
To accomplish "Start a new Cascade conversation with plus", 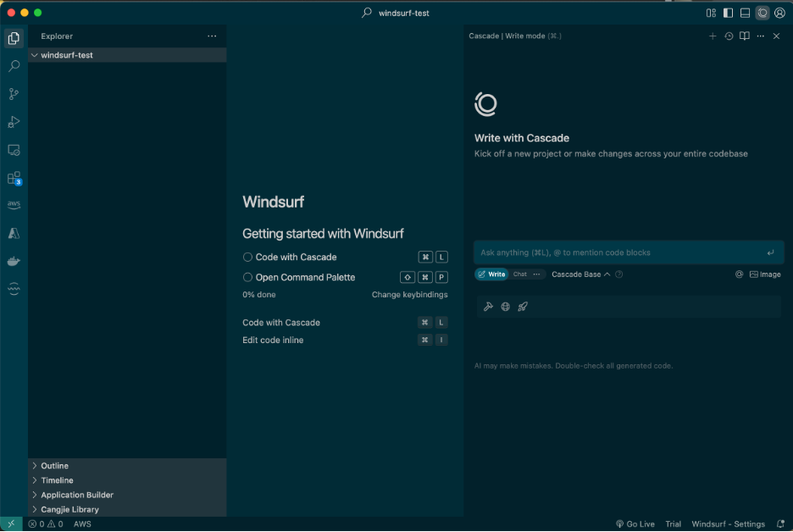I will pos(713,36).
